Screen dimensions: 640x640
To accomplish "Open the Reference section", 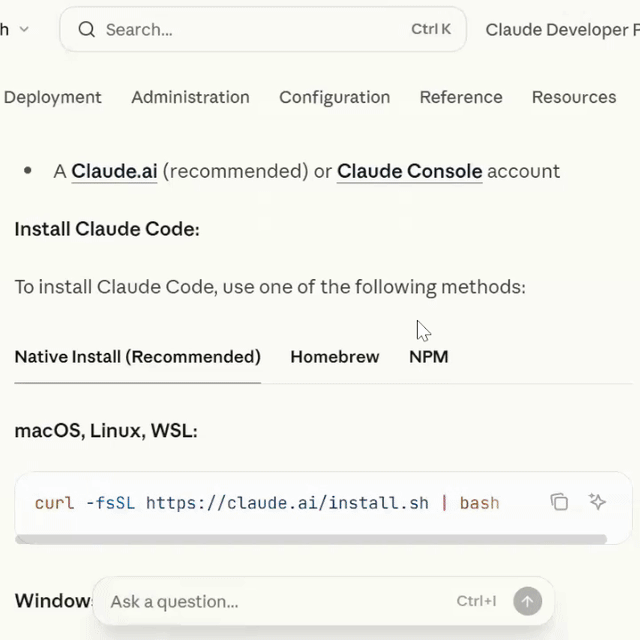I will [x=461, y=97].
